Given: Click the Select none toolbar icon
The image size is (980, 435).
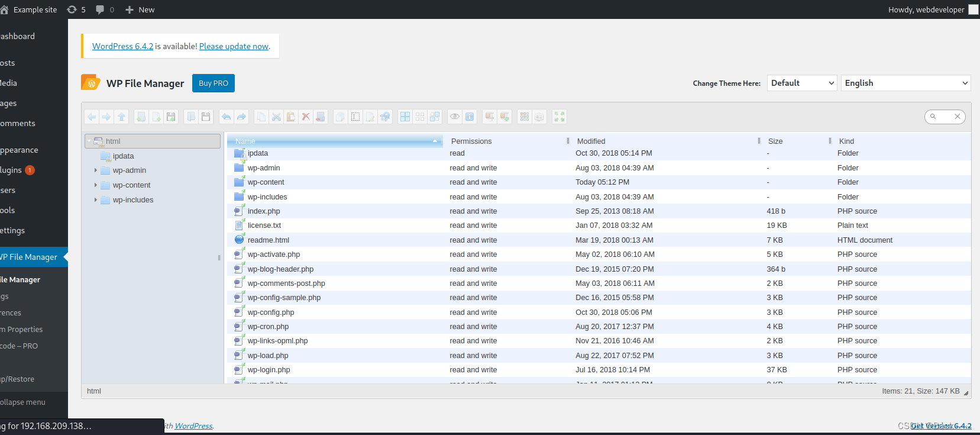Looking at the screenshot, I should [420, 117].
